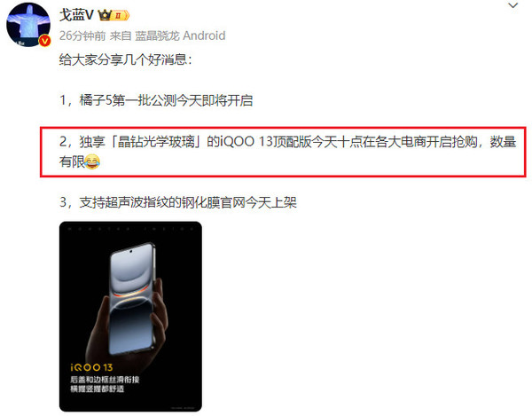Viewport: 532px width, 416px height.
Task: Click the 晶钻光学玻璃 phrase in highlighted text
Action: (x=156, y=142)
